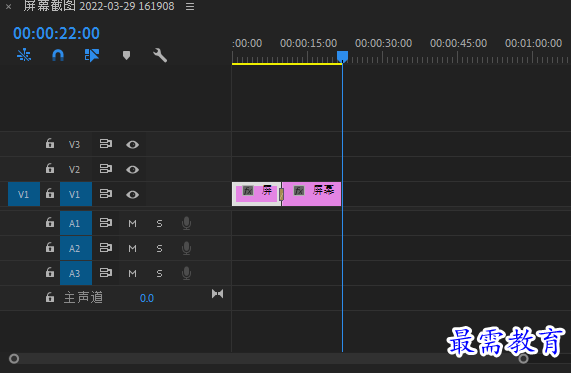The height and width of the screenshot is (373, 571).
Task: Toggle V2 track targeting
Action: (x=76, y=169)
